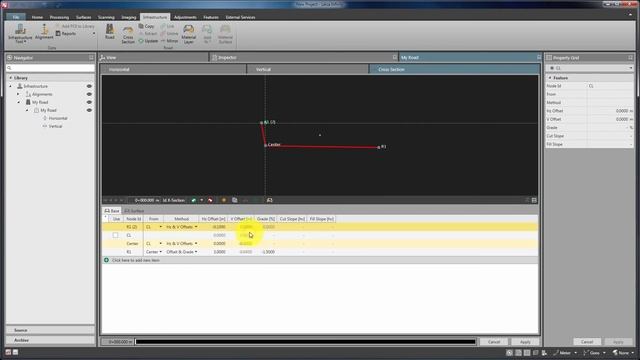Switch to the Horizontal tab
The width and height of the screenshot is (640, 360).
coord(173,69)
